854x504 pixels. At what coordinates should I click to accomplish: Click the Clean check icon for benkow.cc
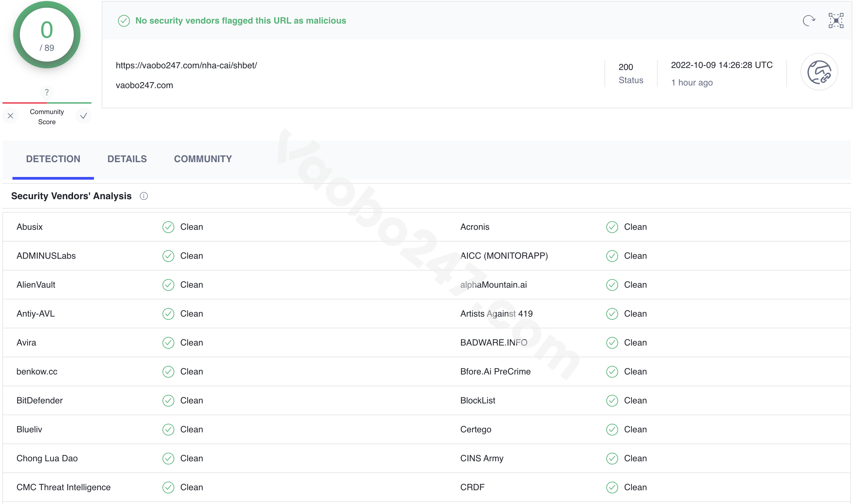168,371
